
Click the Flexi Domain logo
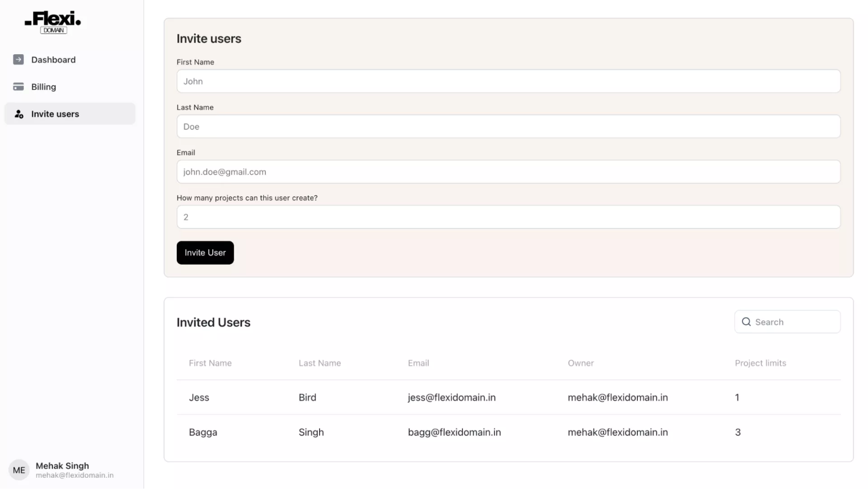pyautogui.click(x=53, y=22)
